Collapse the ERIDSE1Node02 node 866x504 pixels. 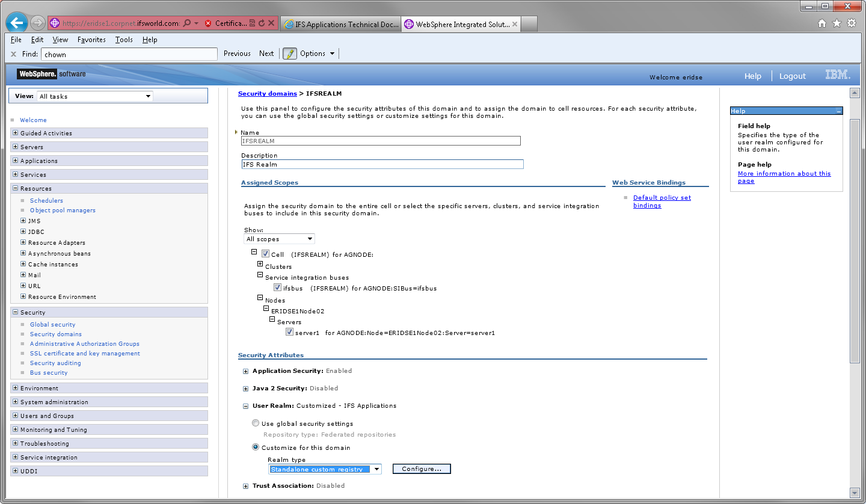tap(266, 308)
